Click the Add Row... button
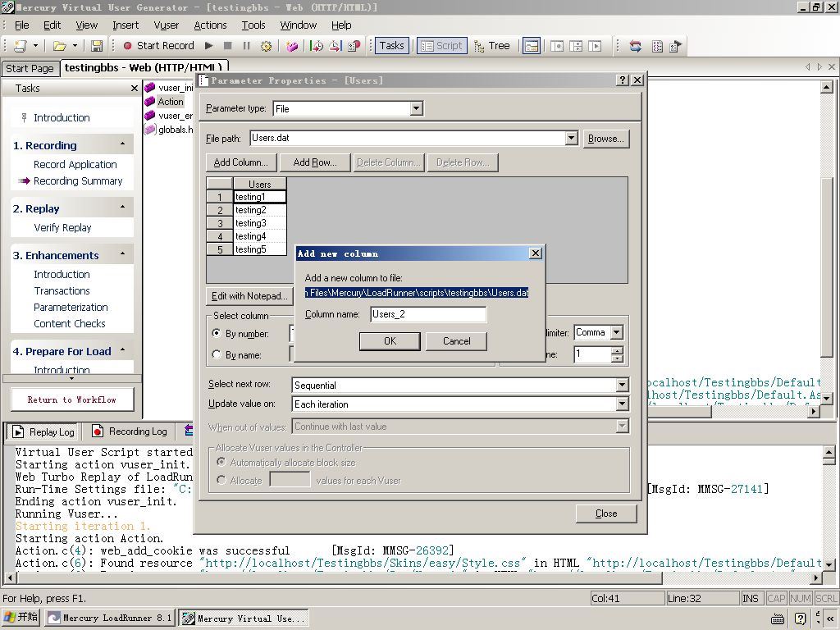This screenshot has height=630, width=840. [315, 162]
